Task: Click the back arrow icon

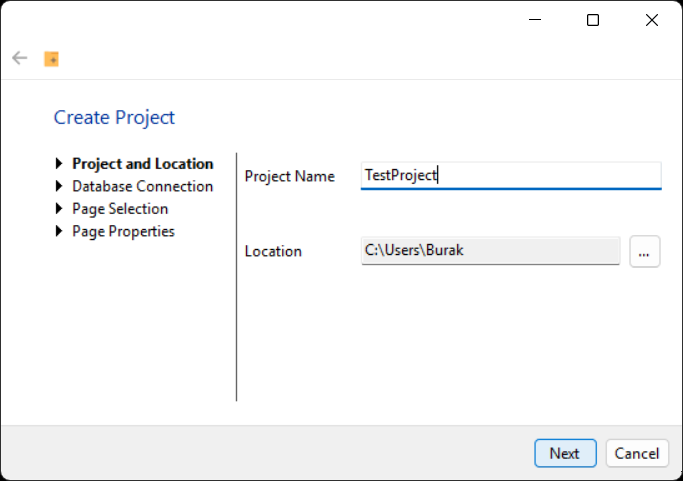Action: [20, 58]
